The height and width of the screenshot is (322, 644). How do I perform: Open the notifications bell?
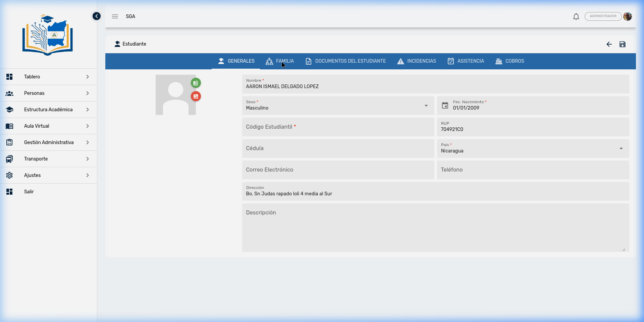[x=576, y=16]
